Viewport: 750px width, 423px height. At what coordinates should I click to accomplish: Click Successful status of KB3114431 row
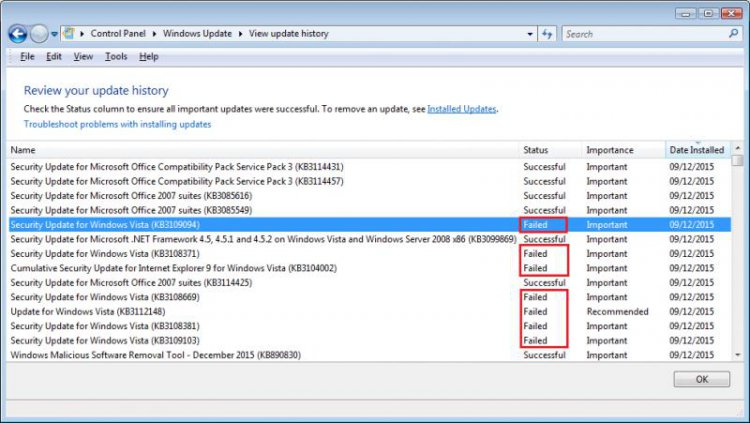click(544, 167)
